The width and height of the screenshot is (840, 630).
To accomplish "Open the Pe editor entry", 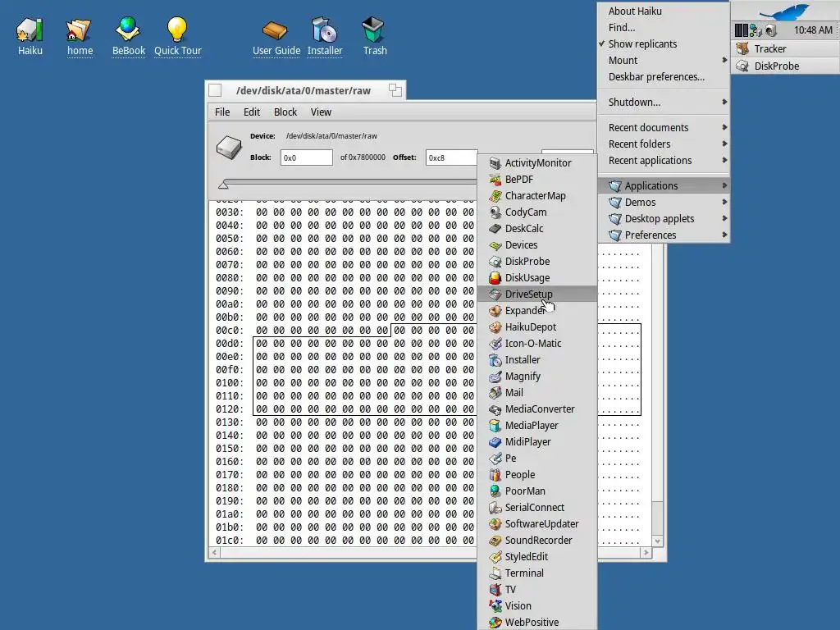I will click(537, 459).
